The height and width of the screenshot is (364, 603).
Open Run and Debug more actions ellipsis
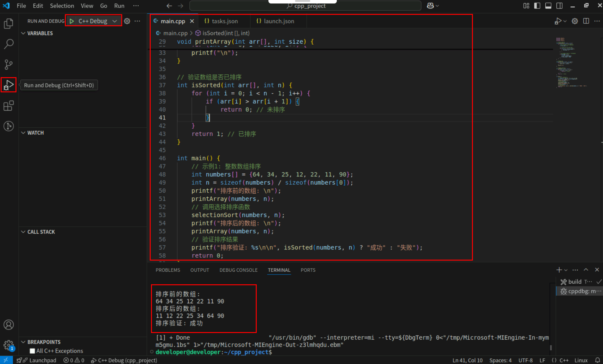click(137, 21)
